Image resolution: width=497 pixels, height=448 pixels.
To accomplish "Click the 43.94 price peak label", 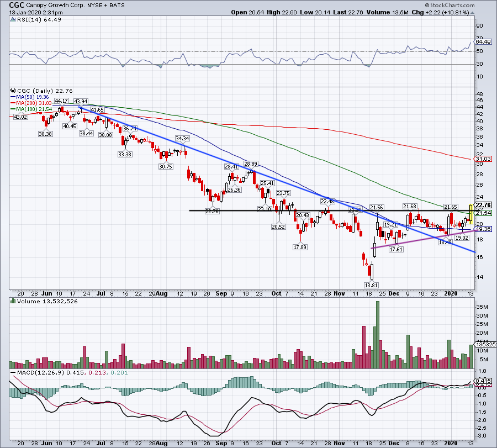I will (x=81, y=101).
